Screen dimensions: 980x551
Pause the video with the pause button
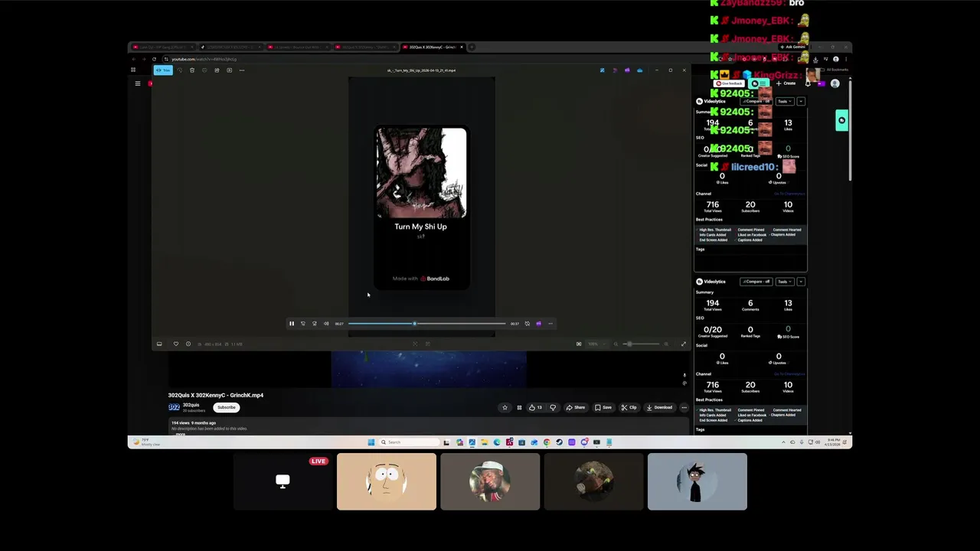click(291, 324)
